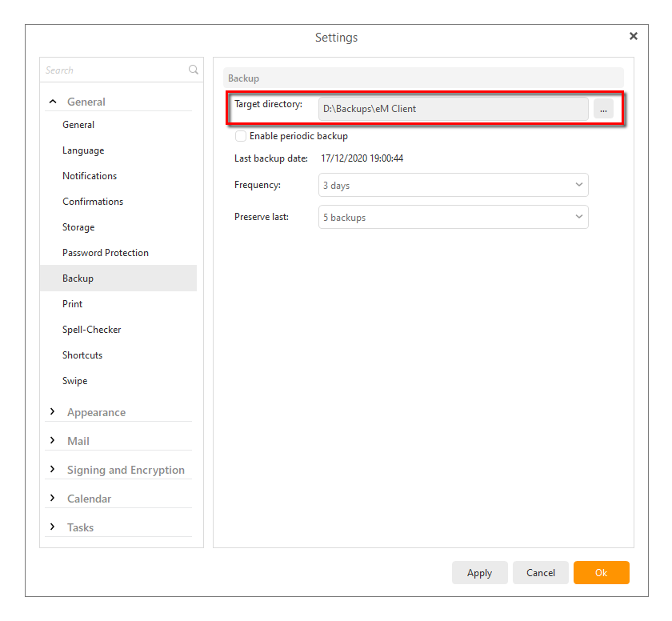Focus the settings Search field
This screenshot has height=621, width=672.
(x=115, y=70)
